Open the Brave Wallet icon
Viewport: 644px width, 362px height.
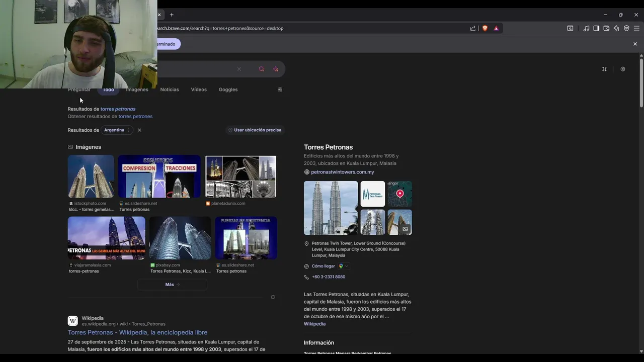click(x=606, y=28)
